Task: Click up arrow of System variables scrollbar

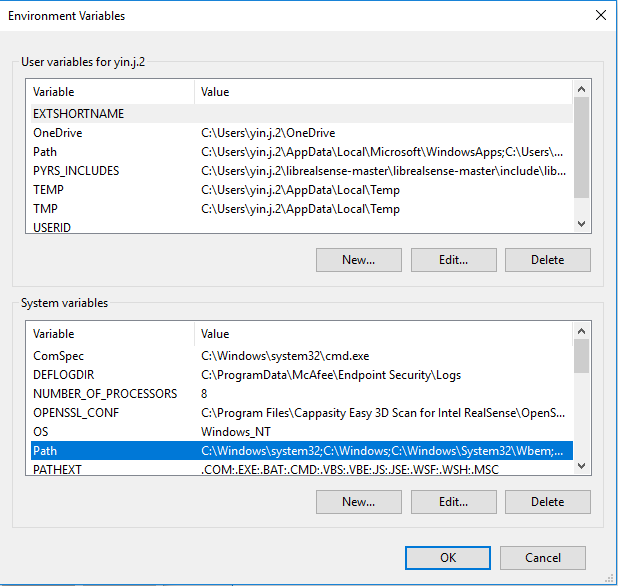Action: (581, 331)
